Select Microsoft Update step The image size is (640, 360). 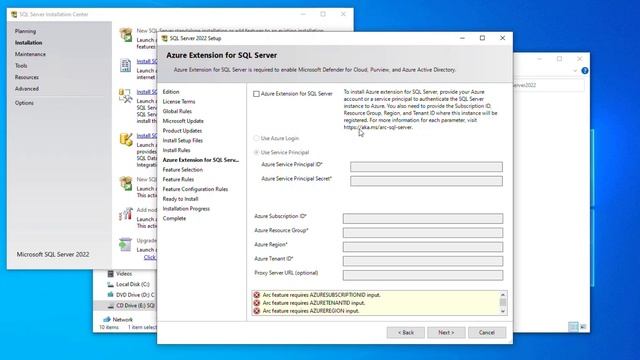[183, 121]
